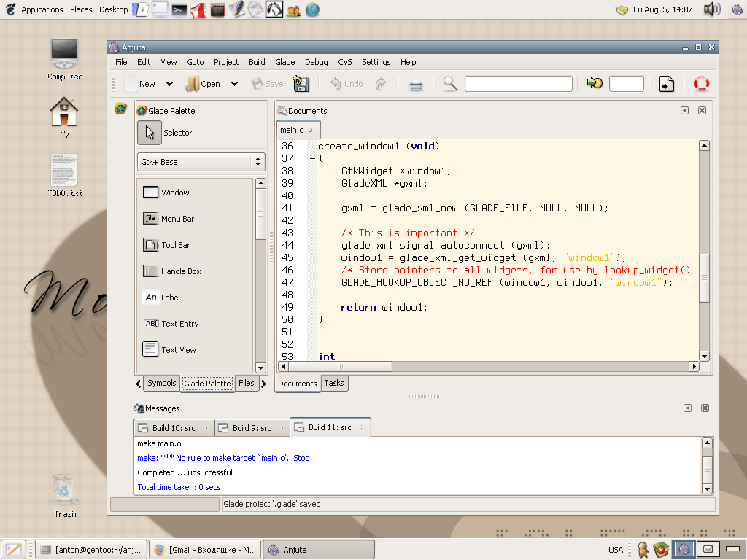
Task: Switch to the Tasks tab
Action: click(x=334, y=383)
